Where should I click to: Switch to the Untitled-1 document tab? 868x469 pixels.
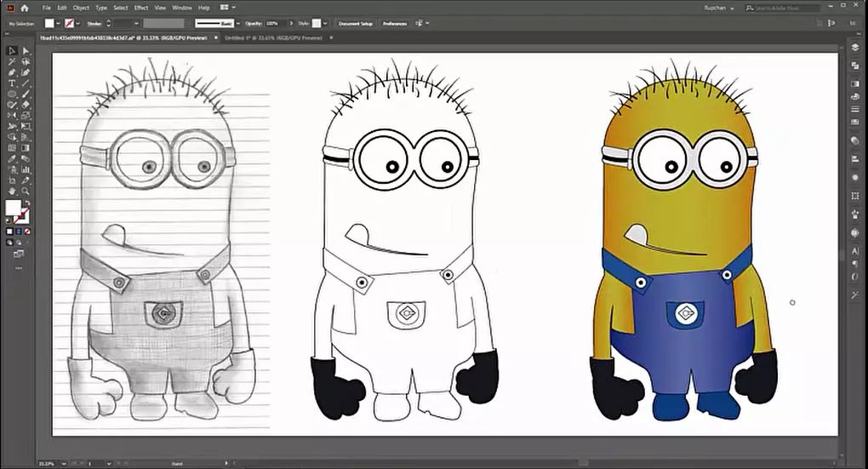click(x=273, y=37)
